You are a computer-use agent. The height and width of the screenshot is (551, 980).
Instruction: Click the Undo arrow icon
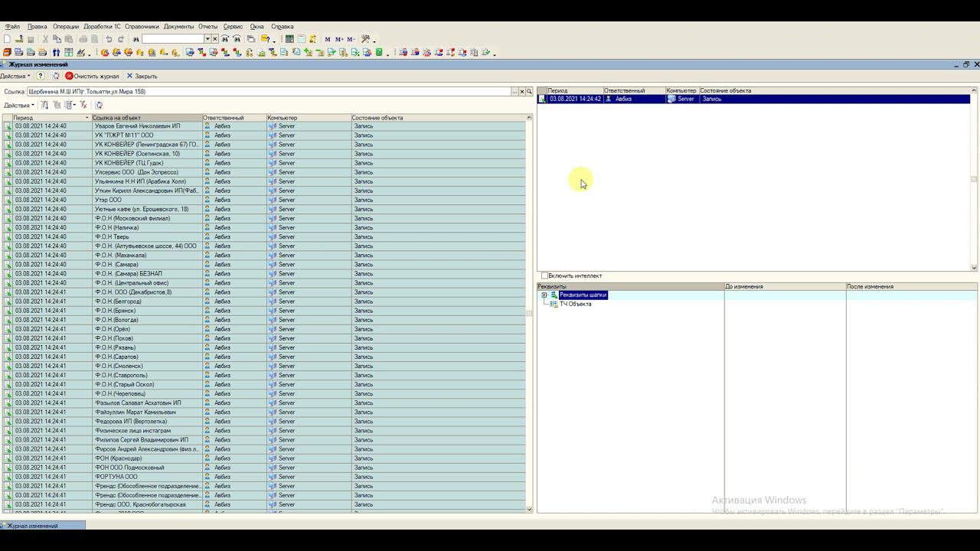109,39
